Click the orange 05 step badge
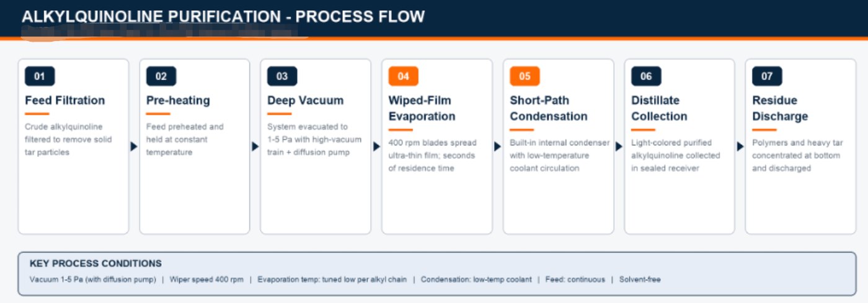This screenshot has width=868, height=303. coord(525,76)
